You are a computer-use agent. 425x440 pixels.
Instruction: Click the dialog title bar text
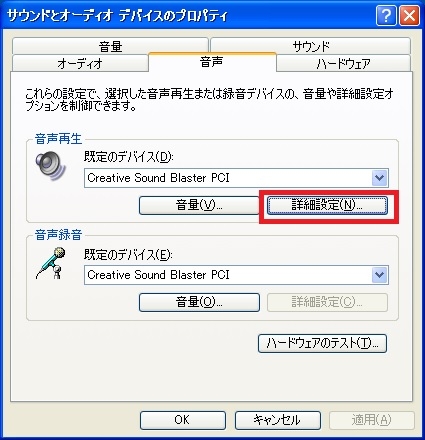coord(117,16)
